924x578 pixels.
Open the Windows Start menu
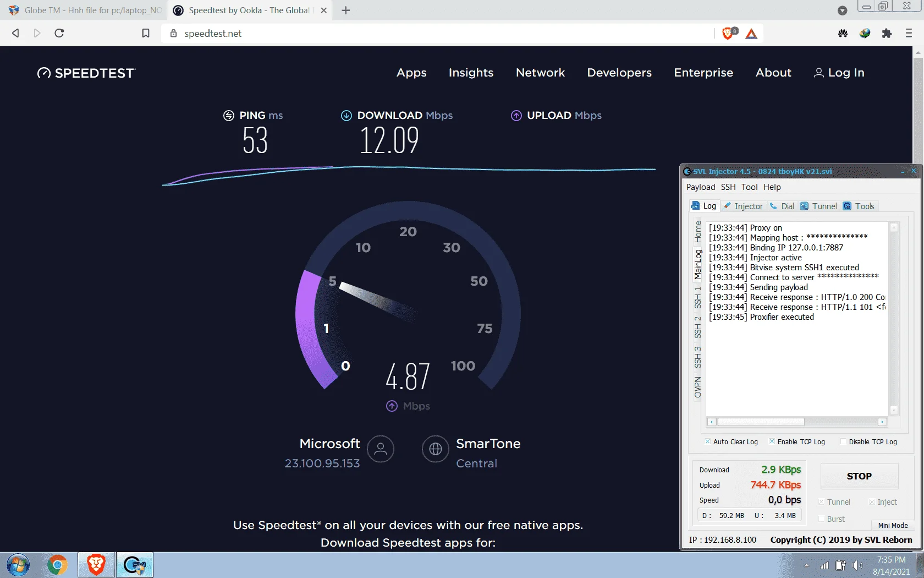click(x=18, y=565)
